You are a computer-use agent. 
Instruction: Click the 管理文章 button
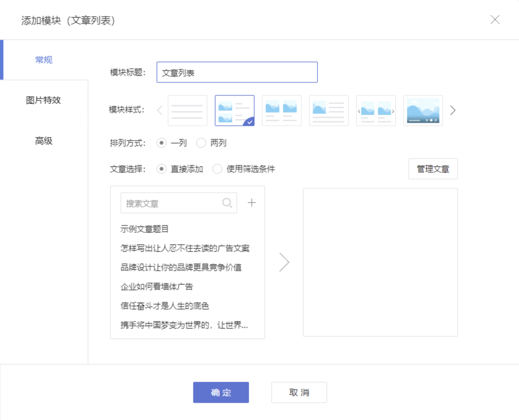(x=432, y=169)
